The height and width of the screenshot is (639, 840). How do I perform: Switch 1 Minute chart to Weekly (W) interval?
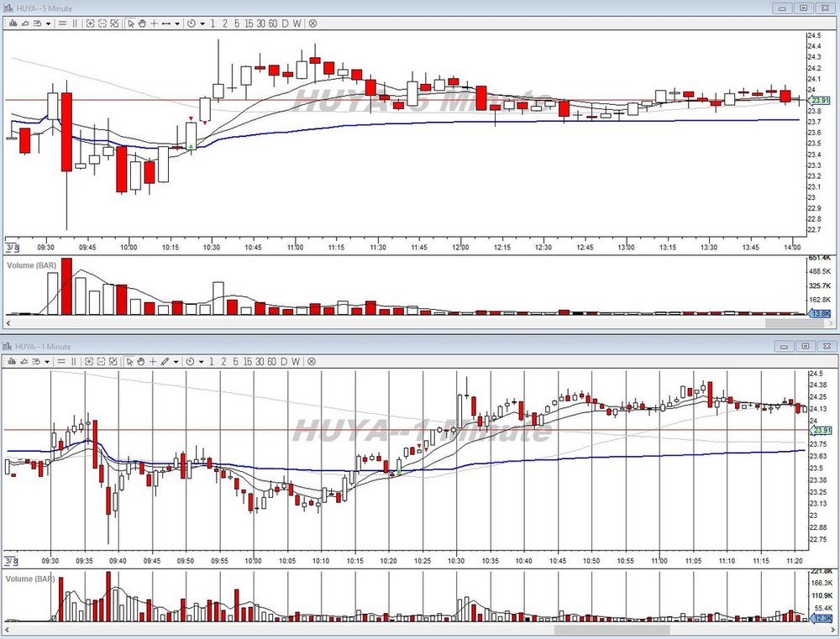click(296, 362)
